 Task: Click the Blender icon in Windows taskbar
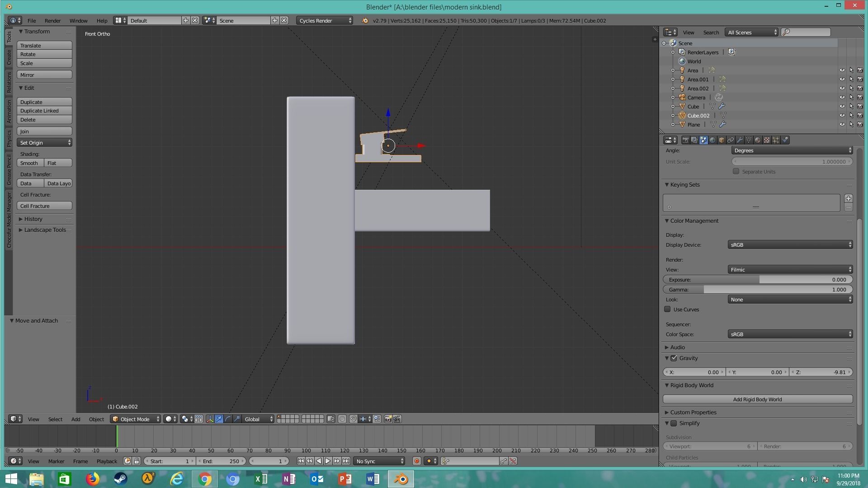[401, 479]
